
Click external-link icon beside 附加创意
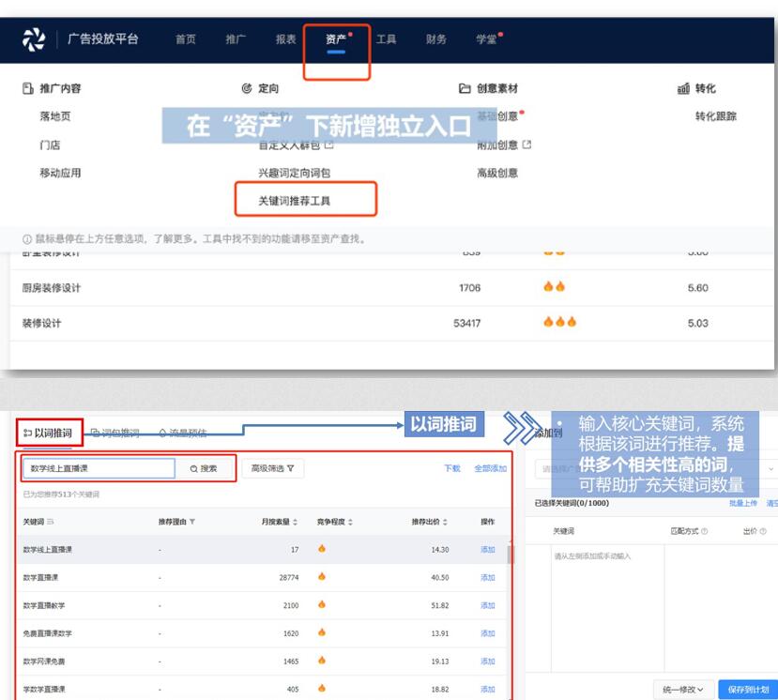526,145
